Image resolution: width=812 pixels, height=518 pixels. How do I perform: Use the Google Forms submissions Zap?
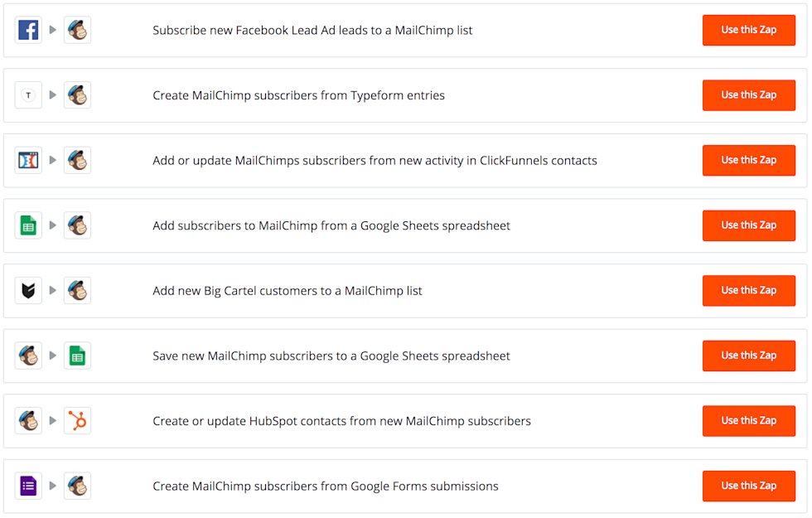(x=748, y=486)
